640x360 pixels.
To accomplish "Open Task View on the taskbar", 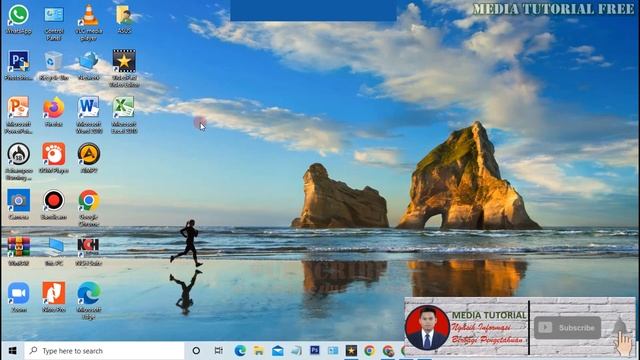I will pyautogui.click(x=219, y=351).
